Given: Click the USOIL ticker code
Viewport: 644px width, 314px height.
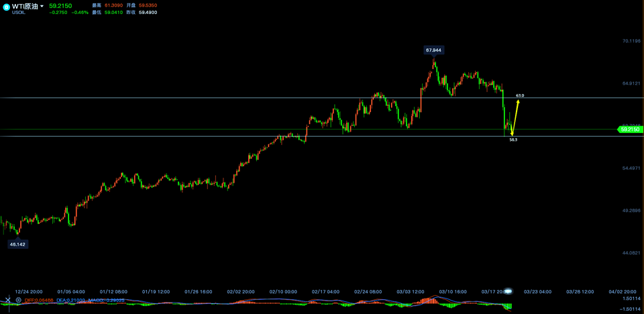Looking at the screenshot, I should (x=19, y=13).
